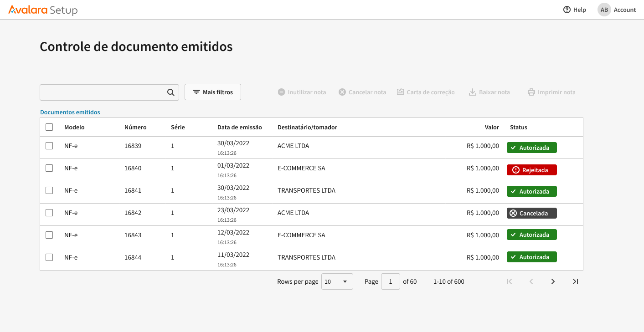
Task: Click into the search input field
Action: pyautogui.click(x=103, y=92)
